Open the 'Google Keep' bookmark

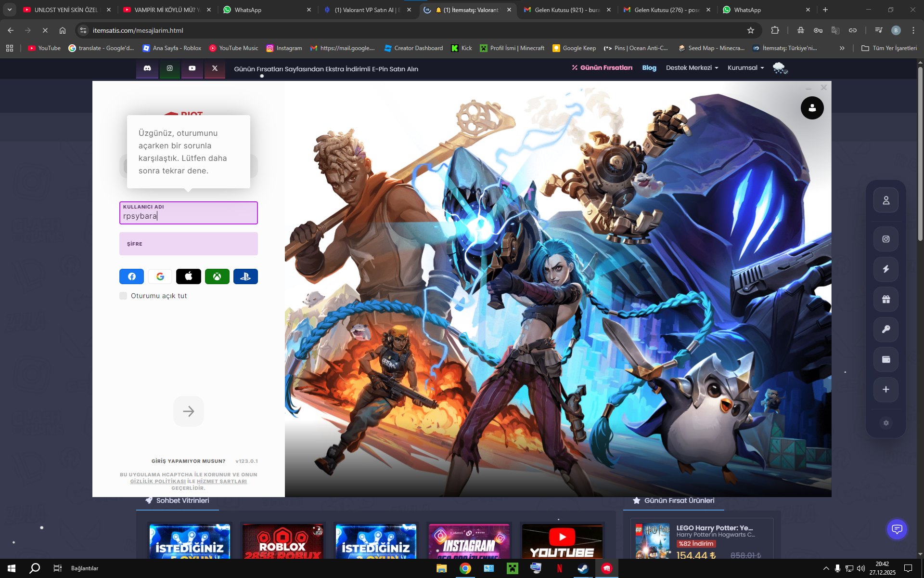point(574,48)
